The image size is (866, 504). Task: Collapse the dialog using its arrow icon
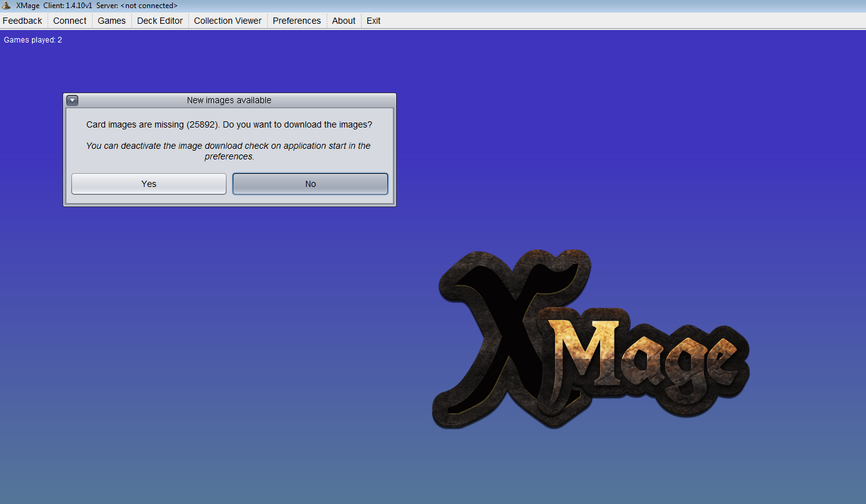click(73, 100)
